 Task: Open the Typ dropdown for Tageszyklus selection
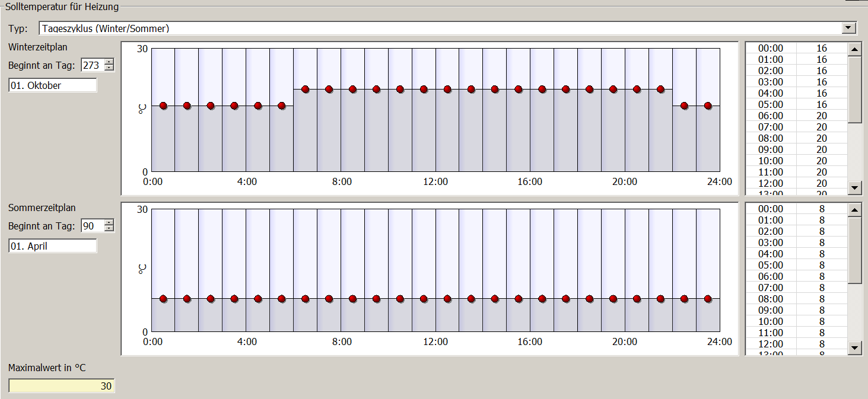coord(850,28)
